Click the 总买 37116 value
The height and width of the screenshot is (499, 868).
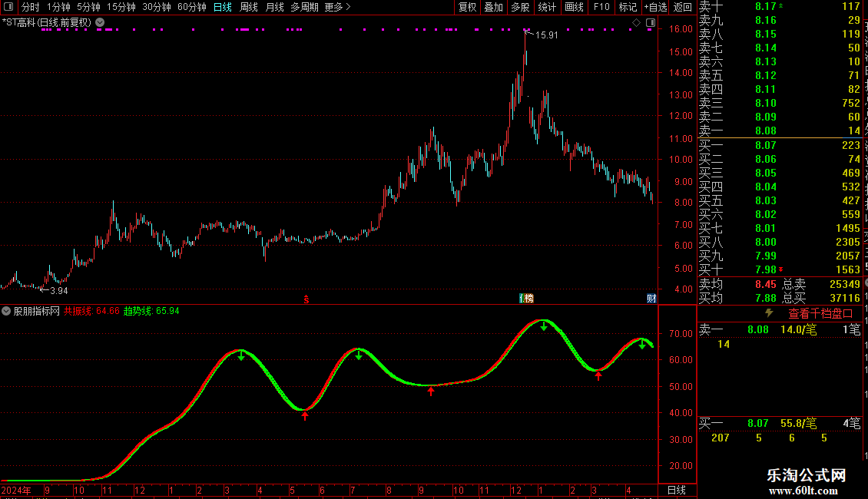click(845, 298)
